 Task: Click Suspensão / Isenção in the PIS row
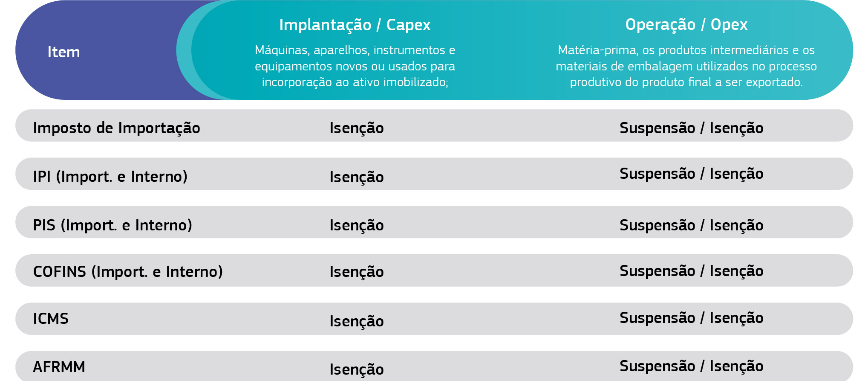(691, 225)
